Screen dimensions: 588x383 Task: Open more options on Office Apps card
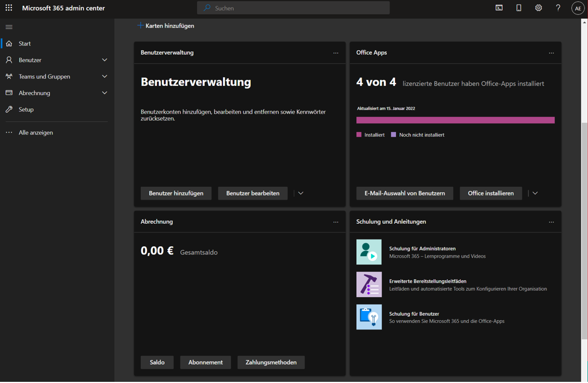(552, 53)
